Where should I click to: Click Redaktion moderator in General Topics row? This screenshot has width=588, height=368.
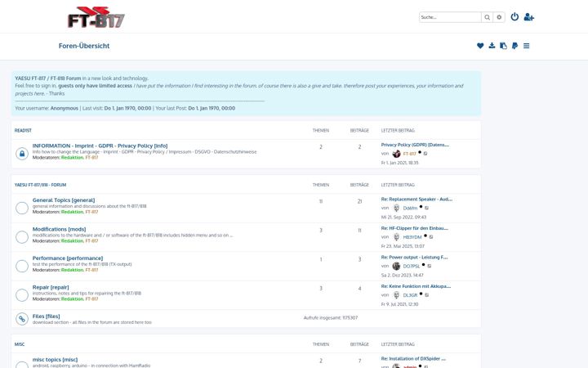pyautogui.click(x=72, y=212)
